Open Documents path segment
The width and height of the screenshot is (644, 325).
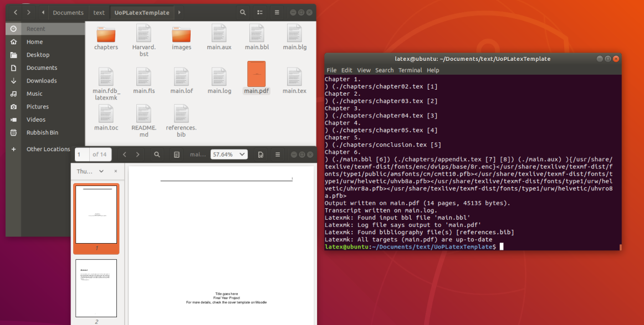coord(68,13)
